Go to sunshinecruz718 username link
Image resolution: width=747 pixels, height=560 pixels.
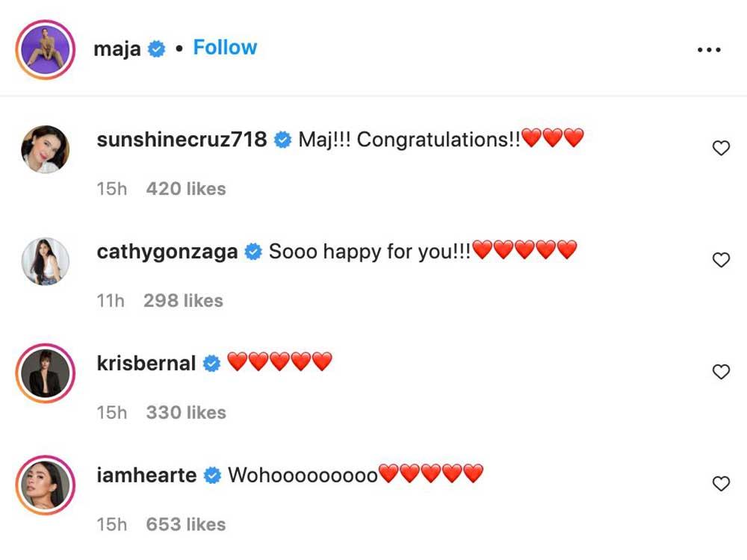182,140
